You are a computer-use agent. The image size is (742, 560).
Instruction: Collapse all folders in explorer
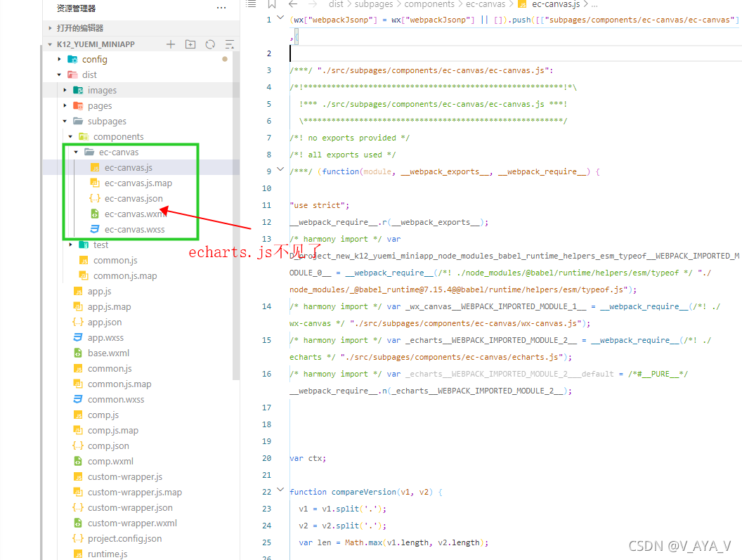click(230, 44)
